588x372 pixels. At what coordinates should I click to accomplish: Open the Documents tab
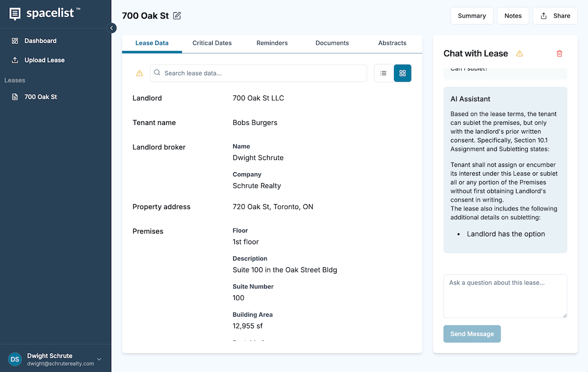[x=332, y=43]
